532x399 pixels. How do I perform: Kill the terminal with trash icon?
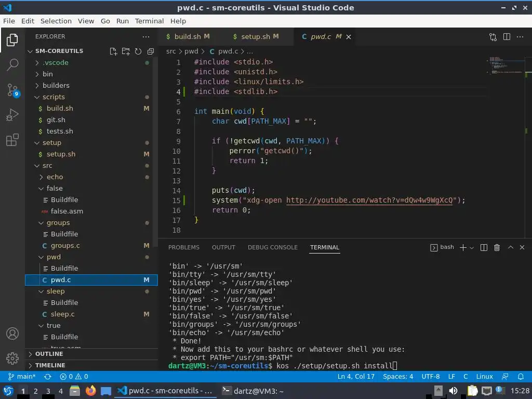tap(497, 247)
